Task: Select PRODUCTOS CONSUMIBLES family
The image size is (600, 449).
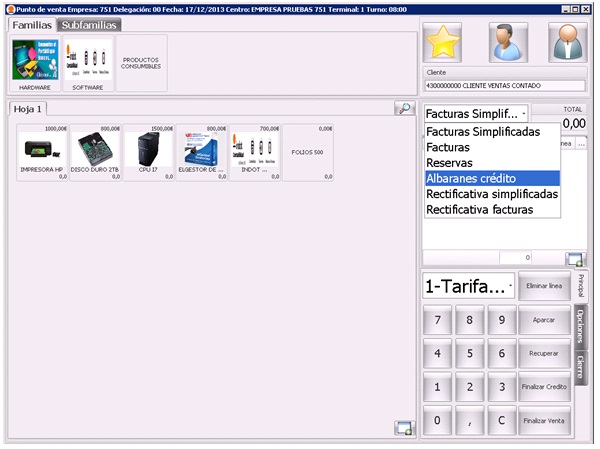Action: (141, 62)
